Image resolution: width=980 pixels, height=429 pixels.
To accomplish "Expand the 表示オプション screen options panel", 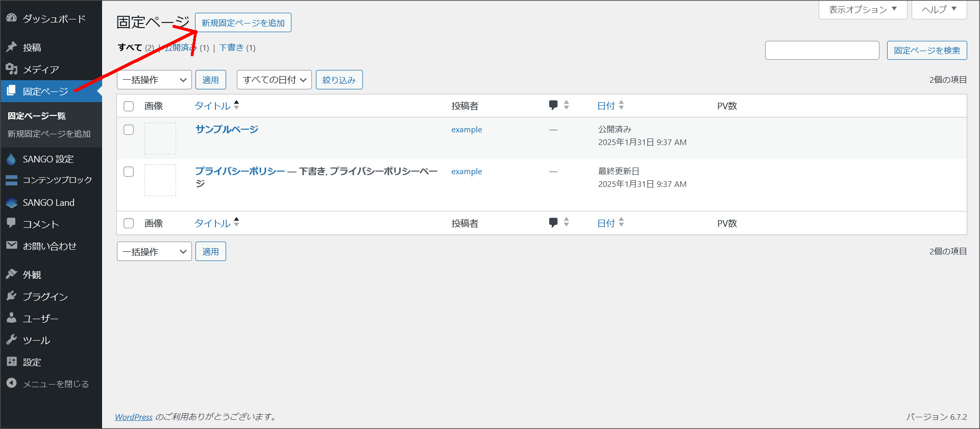I will [x=863, y=10].
